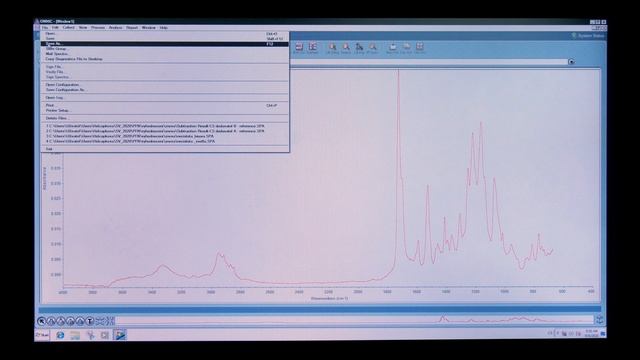Select Save Configuration As... entry
This screenshot has width=640, height=360.
[x=164, y=90]
